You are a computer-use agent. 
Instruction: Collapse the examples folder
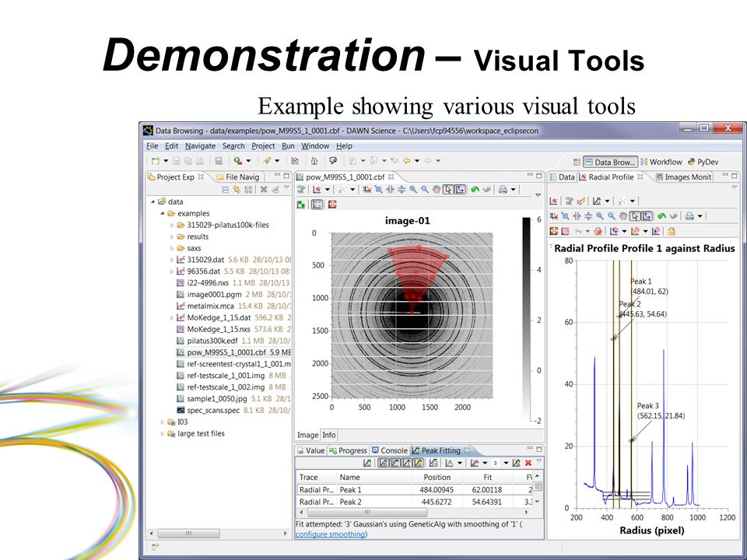click(162, 213)
